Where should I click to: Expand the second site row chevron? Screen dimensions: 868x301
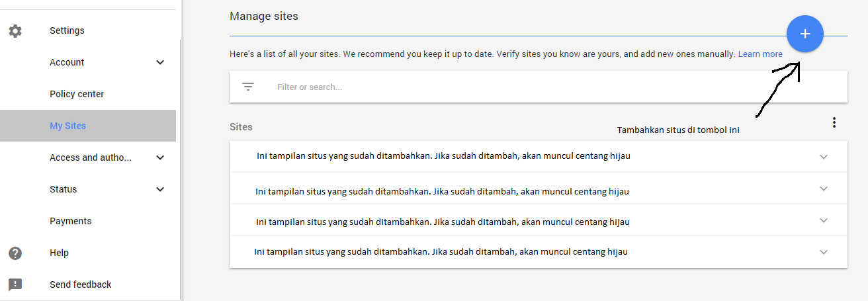pos(824,189)
